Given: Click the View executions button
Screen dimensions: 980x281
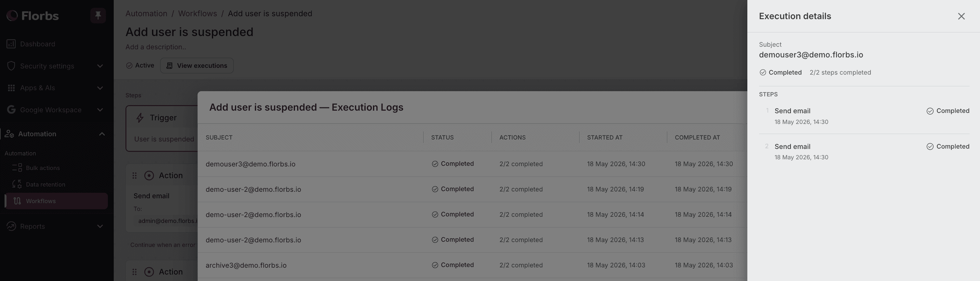Looking at the screenshot, I should [x=197, y=66].
